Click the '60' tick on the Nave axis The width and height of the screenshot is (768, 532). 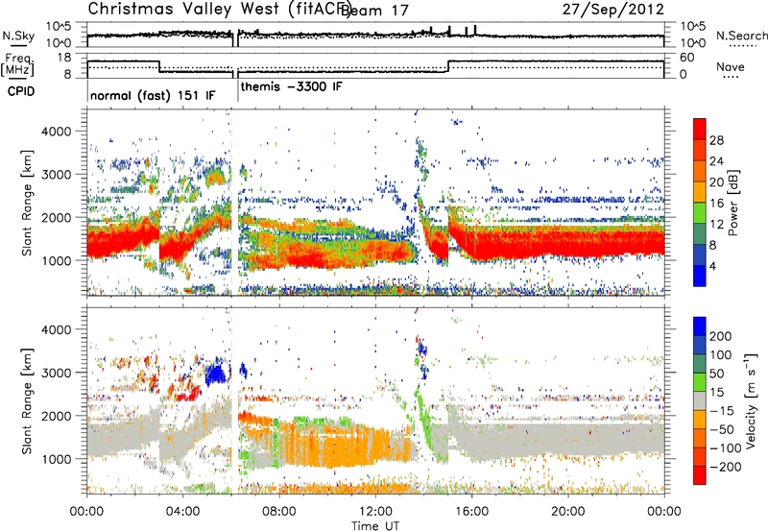pyautogui.click(x=687, y=58)
